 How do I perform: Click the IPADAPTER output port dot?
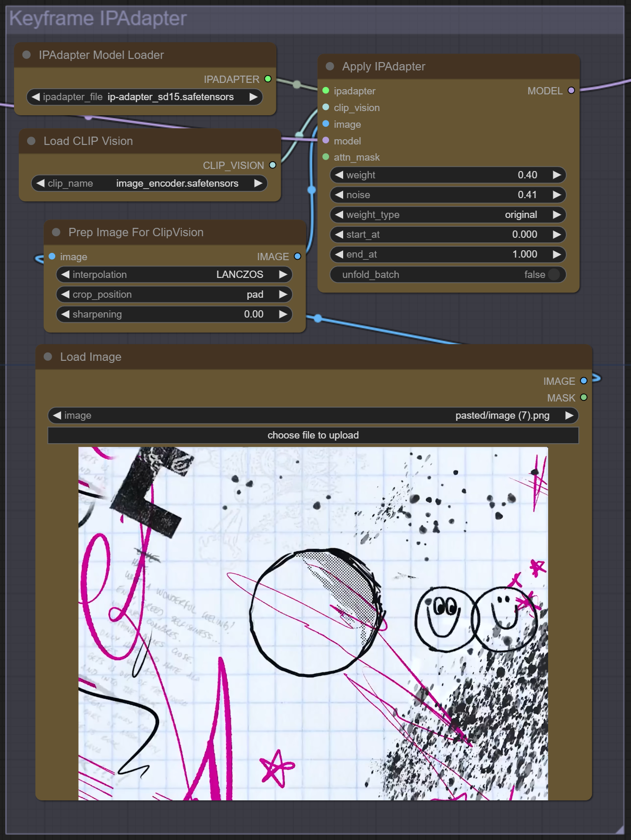pyautogui.click(x=268, y=79)
